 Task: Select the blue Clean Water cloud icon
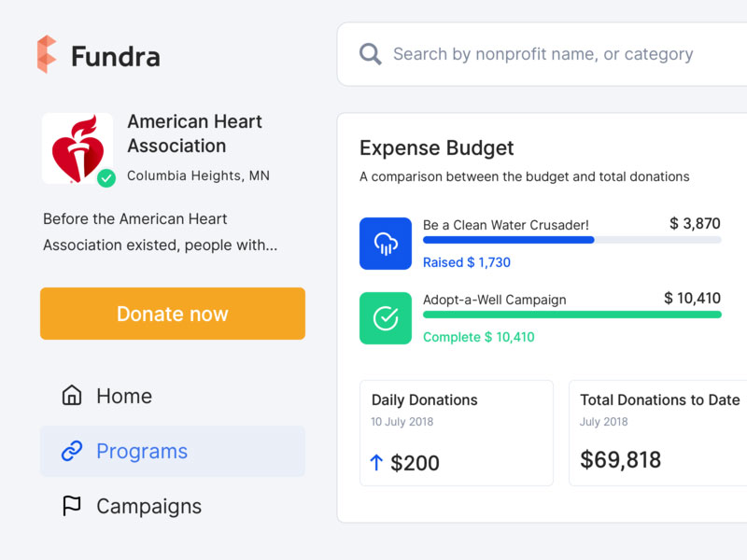tap(386, 244)
